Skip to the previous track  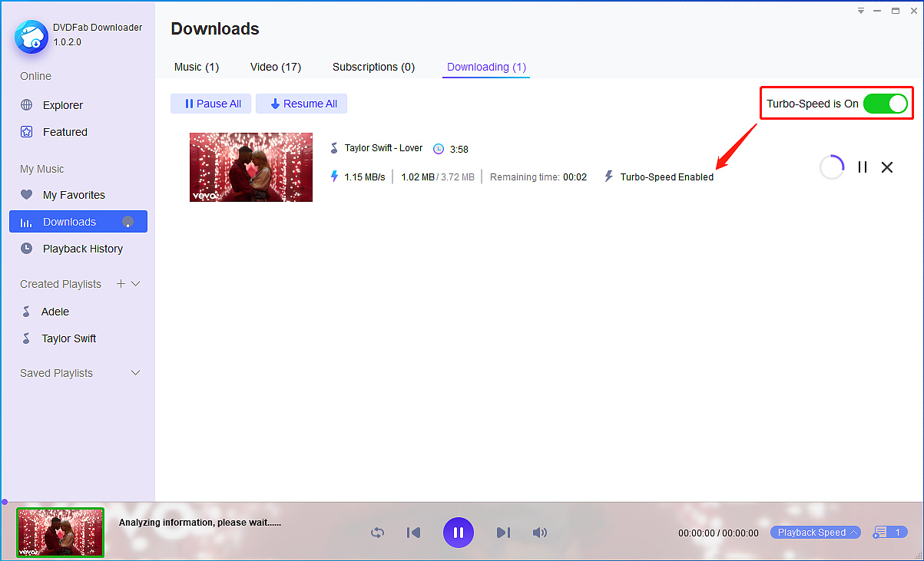click(413, 533)
